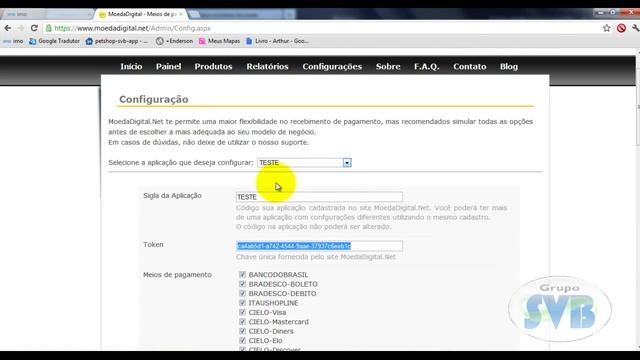Click the browser forward arrow
The image size is (640, 360).
pos(21,28)
